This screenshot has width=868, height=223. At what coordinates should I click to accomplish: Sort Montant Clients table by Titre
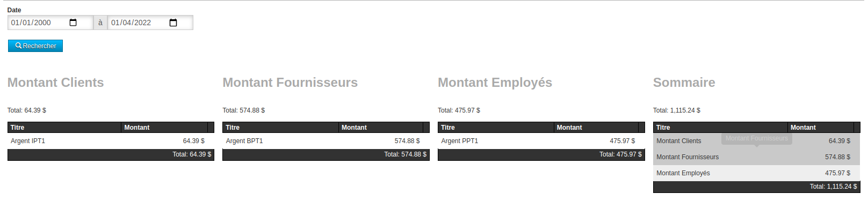click(x=64, y=128)
